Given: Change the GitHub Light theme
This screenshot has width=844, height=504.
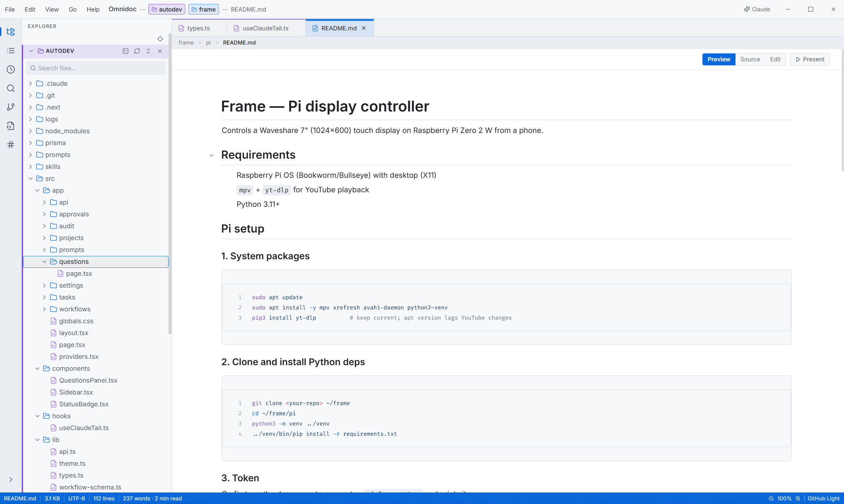Looking at the screenshot, I should pos(823,499).
